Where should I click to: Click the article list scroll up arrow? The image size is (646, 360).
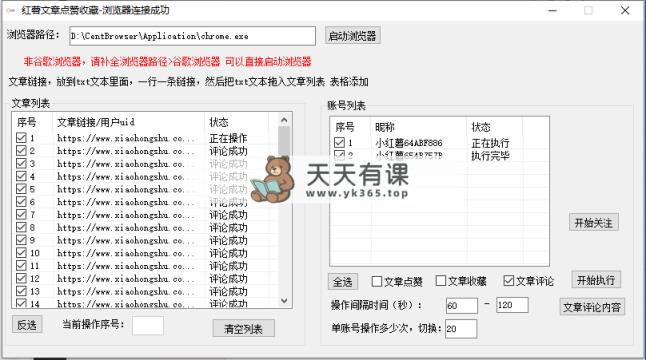tap(284, 120)
